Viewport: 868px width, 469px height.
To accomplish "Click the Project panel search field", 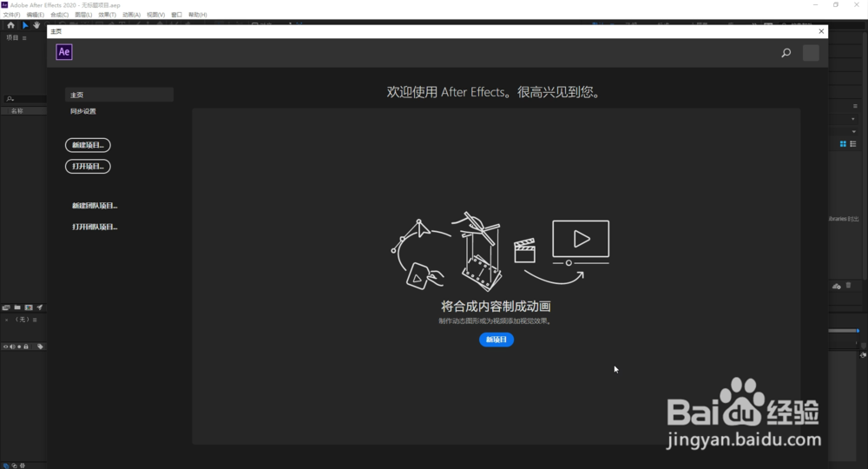I will pyautogui.click(x=25, y=98).
